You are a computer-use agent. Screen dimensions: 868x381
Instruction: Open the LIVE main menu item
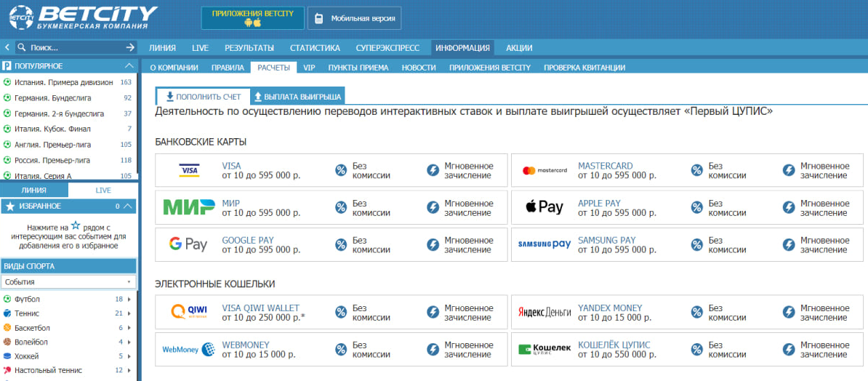pos(200,48)
